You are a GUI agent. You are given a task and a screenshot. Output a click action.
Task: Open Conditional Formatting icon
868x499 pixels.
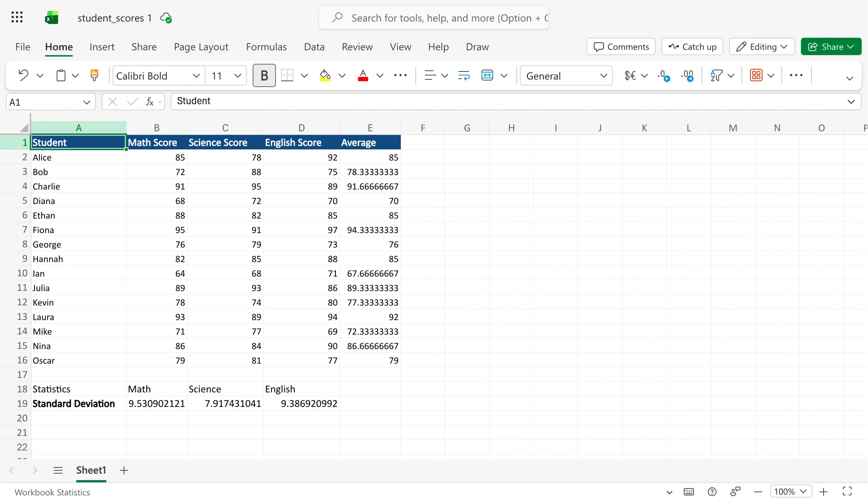coord(756,75)
